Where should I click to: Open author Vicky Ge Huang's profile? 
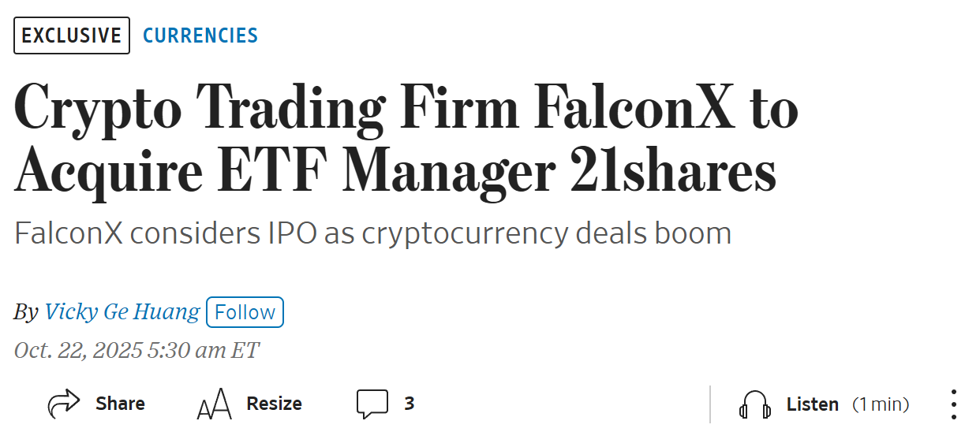(122, 312)
